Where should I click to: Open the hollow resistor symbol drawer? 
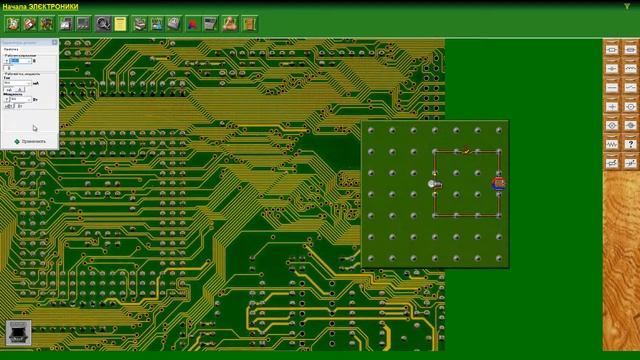click(x=612, y=50)
